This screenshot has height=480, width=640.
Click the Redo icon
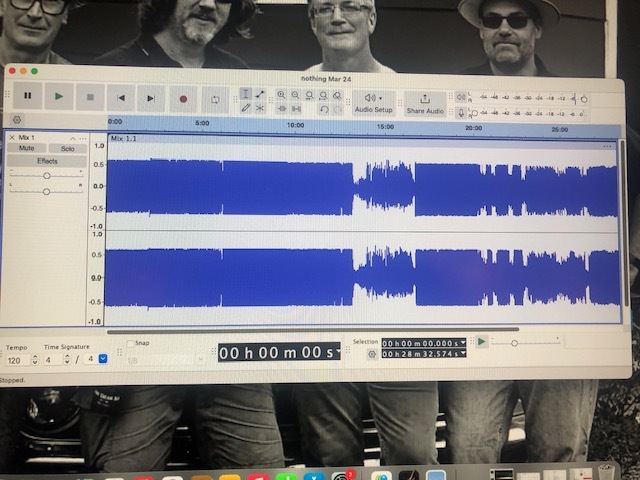pyautogui.click(x=338, y=109)
